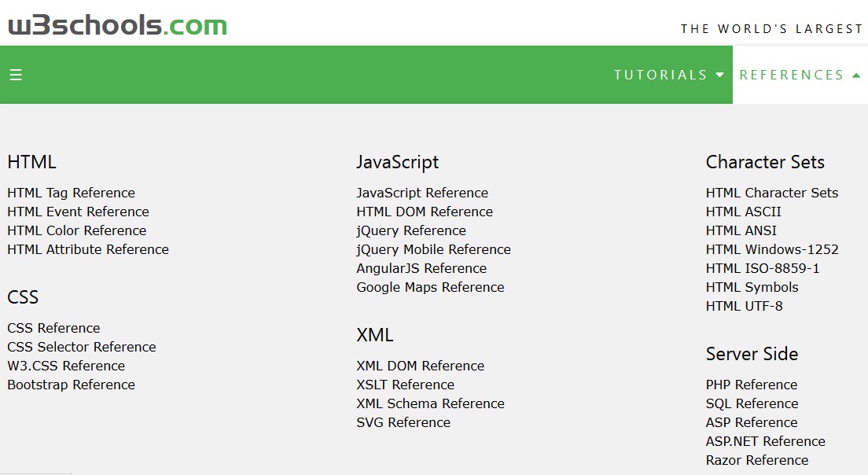Collapse the References dropdown menu
Image resolution: width=868 pixels, height=475 pixels.
(800, 75)
